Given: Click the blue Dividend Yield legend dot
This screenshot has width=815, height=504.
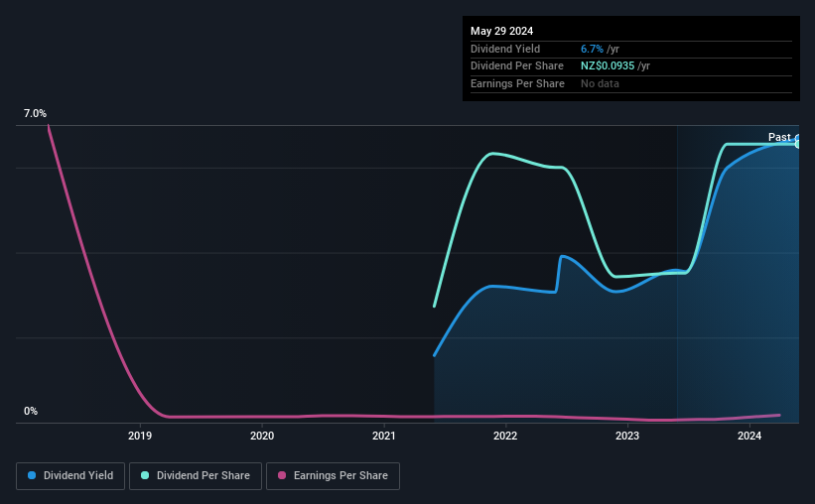Looking at the screenshot, I should 32,475.
